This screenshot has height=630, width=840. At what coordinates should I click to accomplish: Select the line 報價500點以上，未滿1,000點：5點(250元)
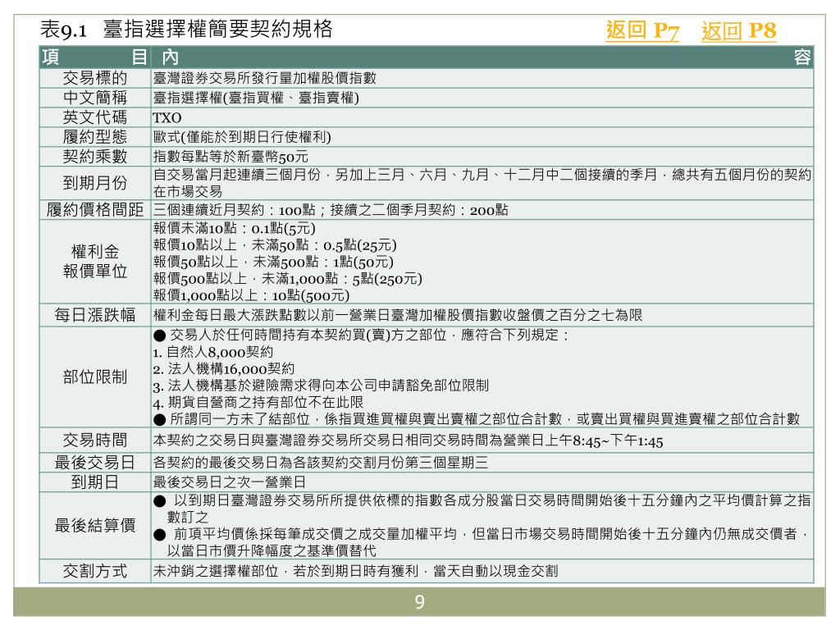click(x=288, y=279)
